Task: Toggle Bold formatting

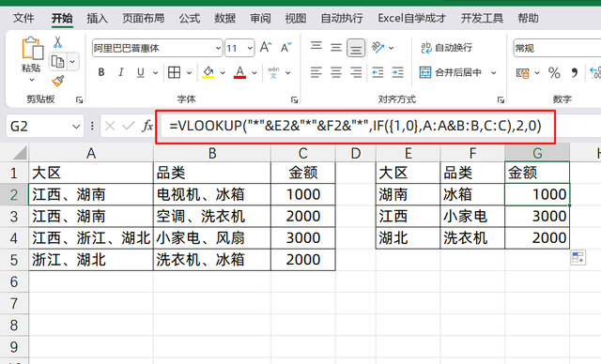Action: [101, 72]
